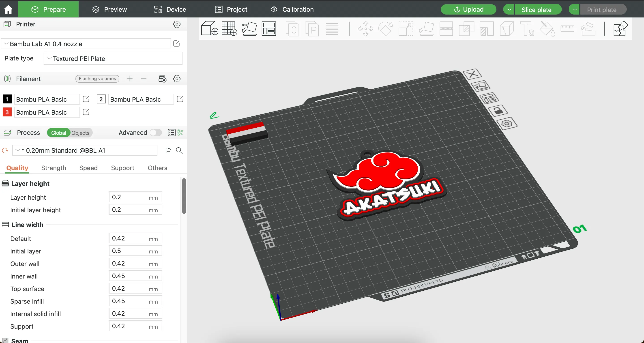Switch to the Preview tab
This screenshot has width=644, height=343.
point(109,9)
